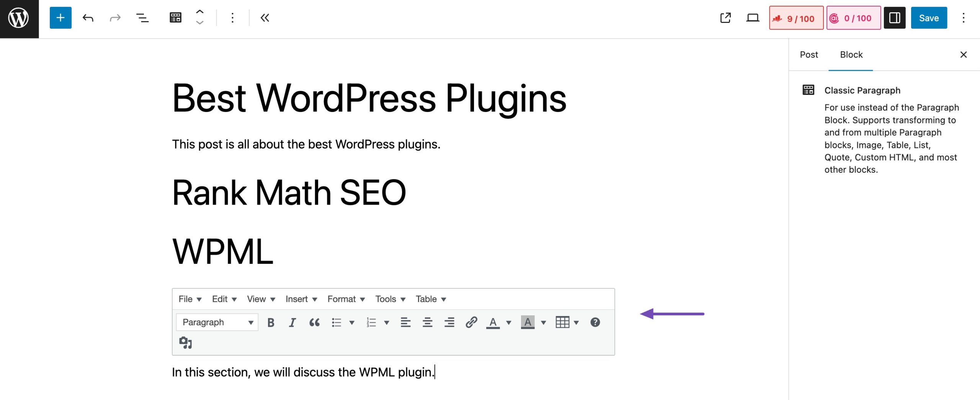This screenshot has width=980, height=400.
Task: Apply the background highlight color
Action: coord(528,323)
